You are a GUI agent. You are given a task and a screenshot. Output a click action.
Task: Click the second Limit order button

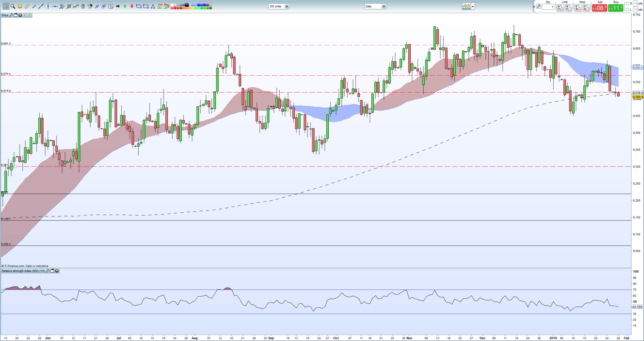click(x=568, y=8)
